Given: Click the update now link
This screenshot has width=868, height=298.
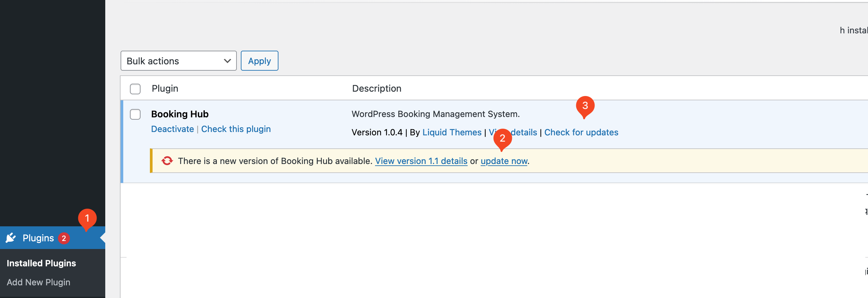Looking at the screenshot, I should pyautogui.click(x=503, y=161).
